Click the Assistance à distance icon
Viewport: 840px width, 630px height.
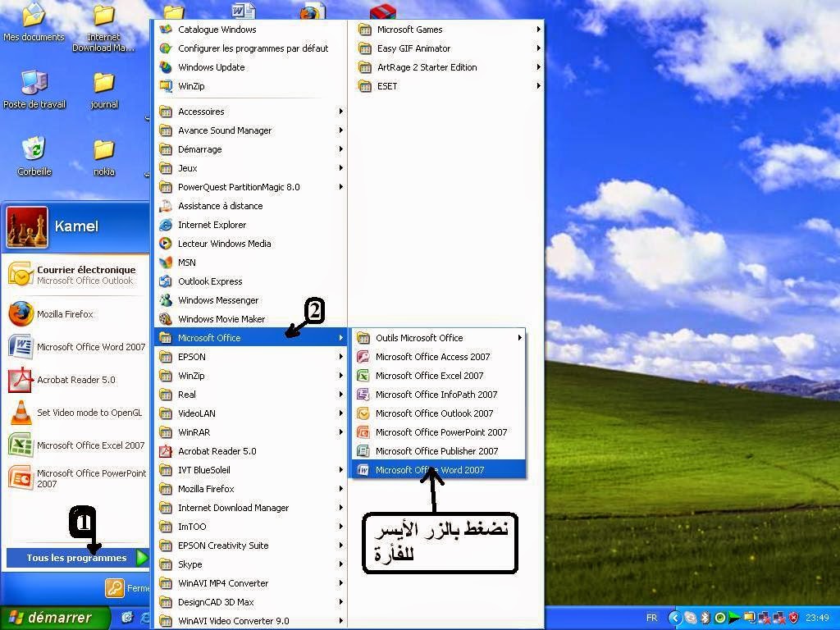coord(166,206)
